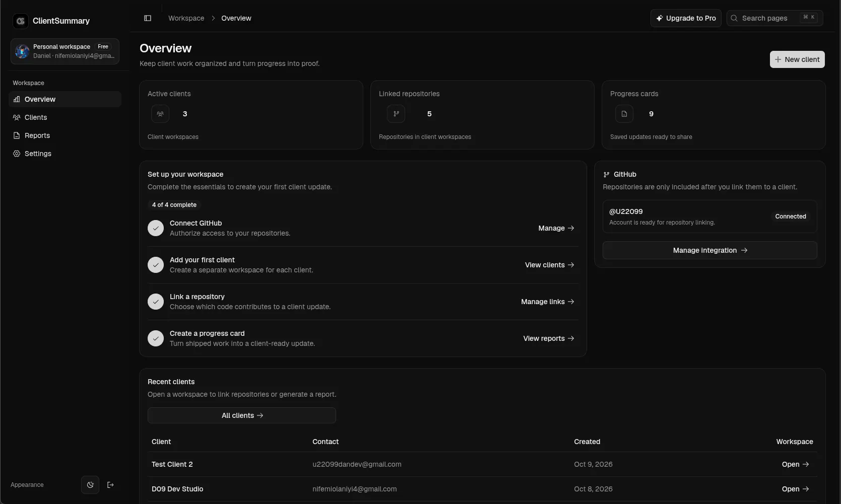841x504 pixels.
Task: Click the Oct 8, 2026 date
Action: click(593, 489)
